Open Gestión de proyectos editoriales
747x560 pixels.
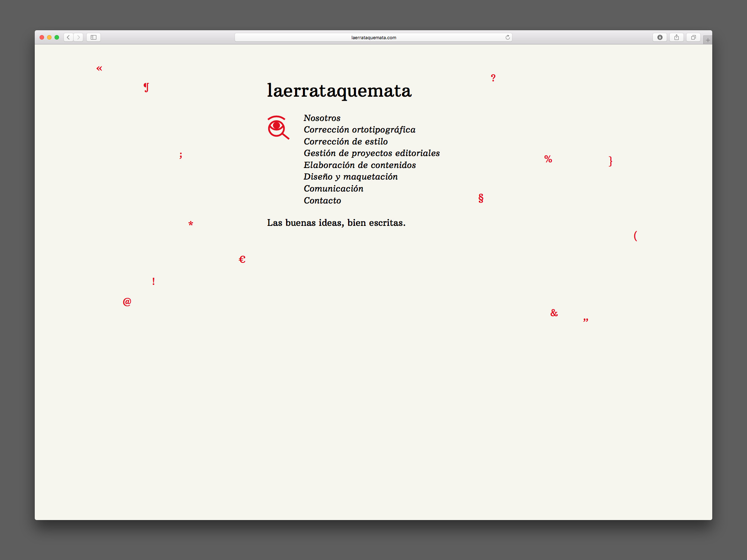click(x=372, y=153)
